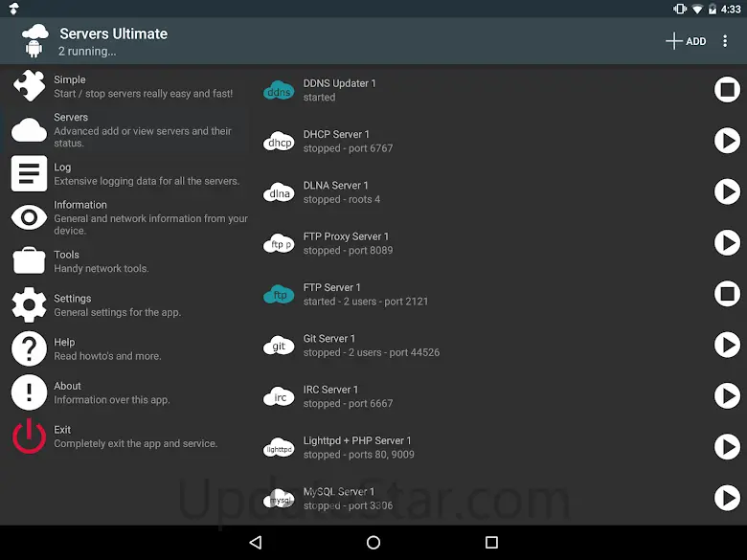
Task: Start DHCP Server 1
Action: [727, 141]
